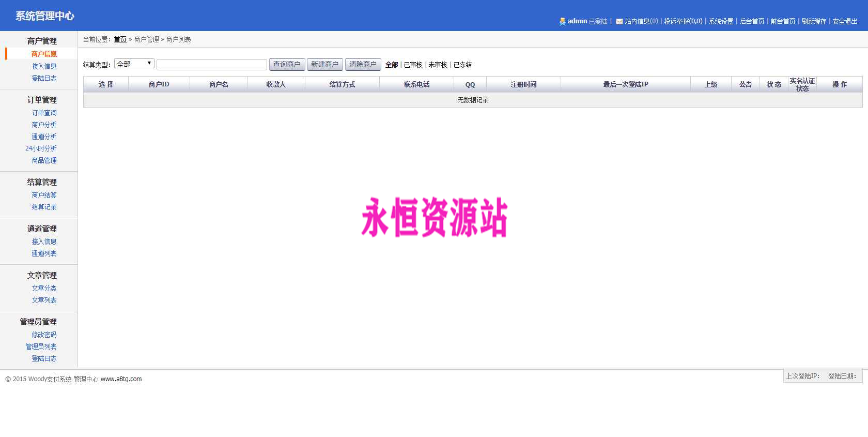The image size is (868, 437).
Task: Select 修改密码 under admin management
Action: coord(44,335)
